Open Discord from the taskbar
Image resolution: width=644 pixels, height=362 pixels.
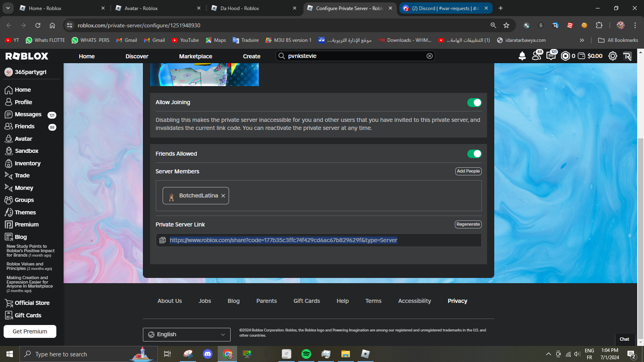(208, 354)
